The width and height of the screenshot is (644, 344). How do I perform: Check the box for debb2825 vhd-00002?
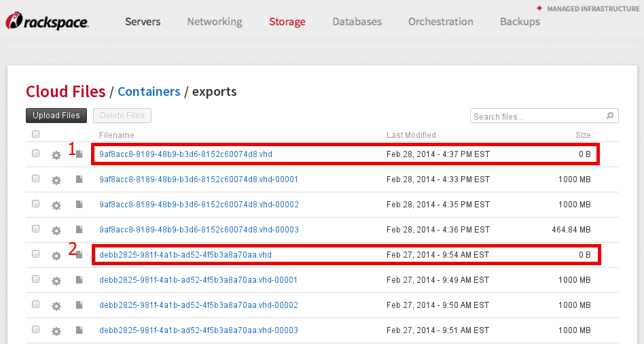[36, 304]
